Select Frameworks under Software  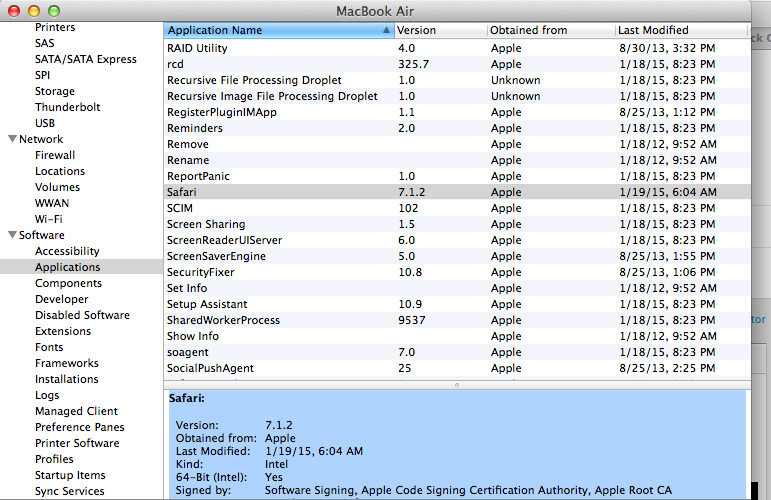(66, 363)
